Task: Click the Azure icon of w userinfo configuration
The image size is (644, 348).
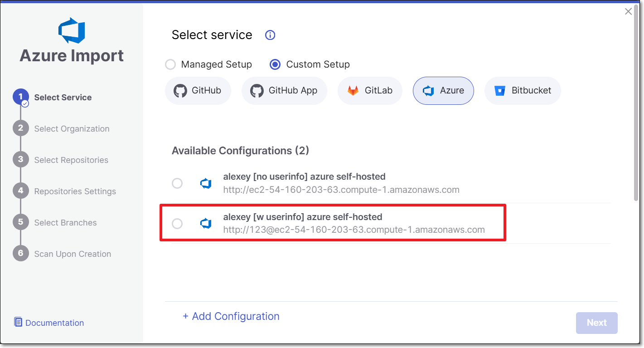Action: (x=206, y=223)
